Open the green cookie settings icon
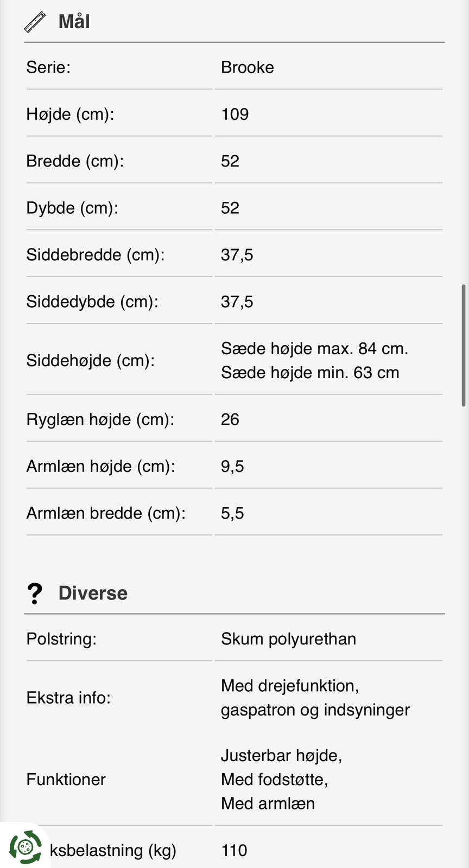The height and width of the screenshot is (868, 469). [25, 846]
